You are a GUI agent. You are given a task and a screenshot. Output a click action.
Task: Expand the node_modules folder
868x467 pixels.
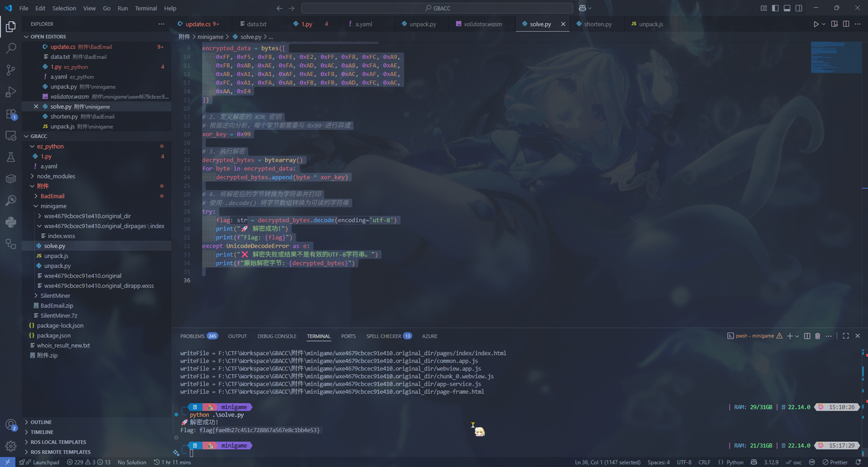pos(56,176)
